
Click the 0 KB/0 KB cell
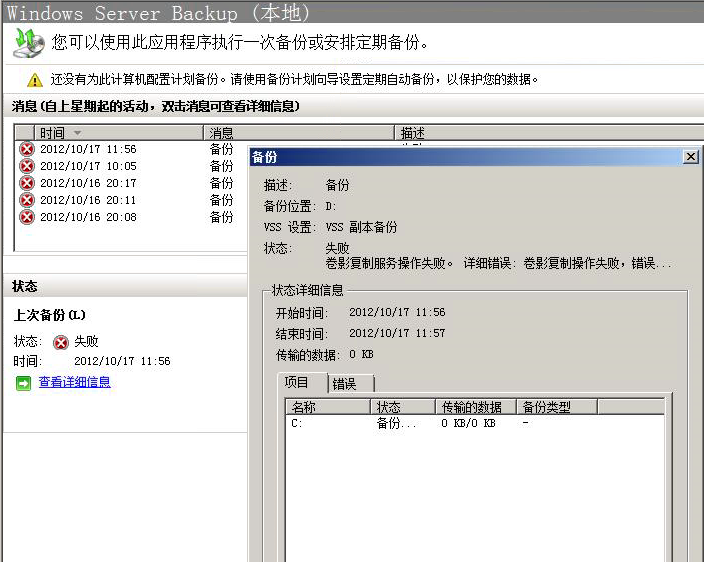pyautogui.click(x=468, y=423)
